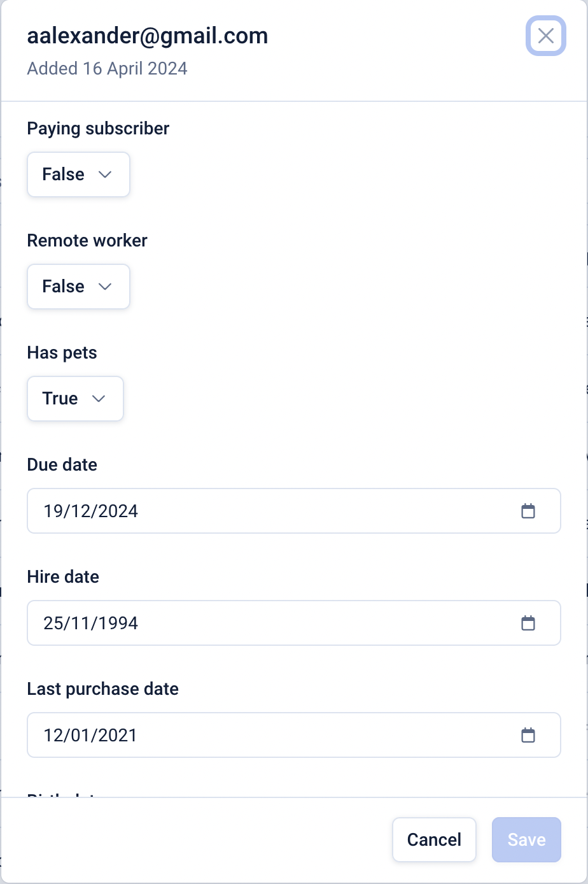
Task: Click the Remote worker label
Action: pos(87,241)
